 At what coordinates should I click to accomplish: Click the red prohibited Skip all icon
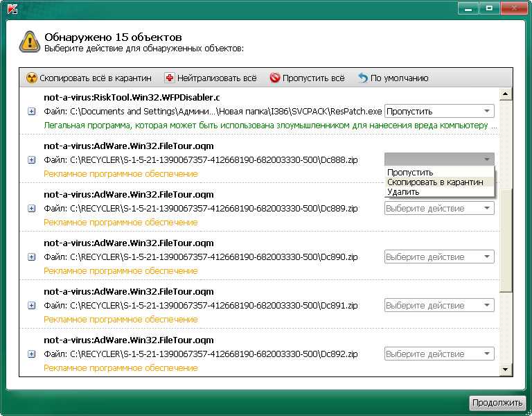[275, 78]
